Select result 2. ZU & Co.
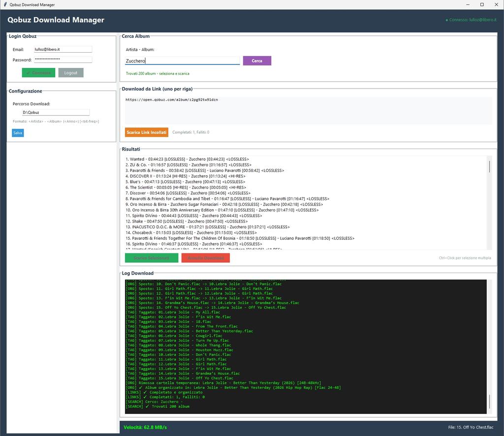Viewport: 504px width, 436px height. [189, 165]
